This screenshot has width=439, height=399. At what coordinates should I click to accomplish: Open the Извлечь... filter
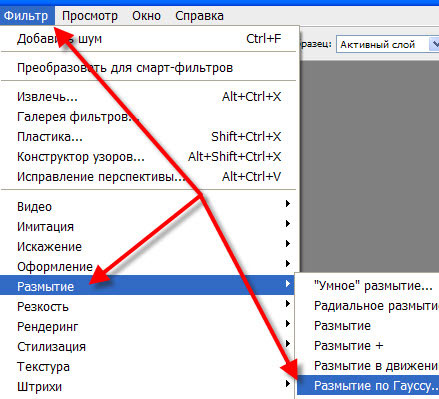[x=148, y=97]
